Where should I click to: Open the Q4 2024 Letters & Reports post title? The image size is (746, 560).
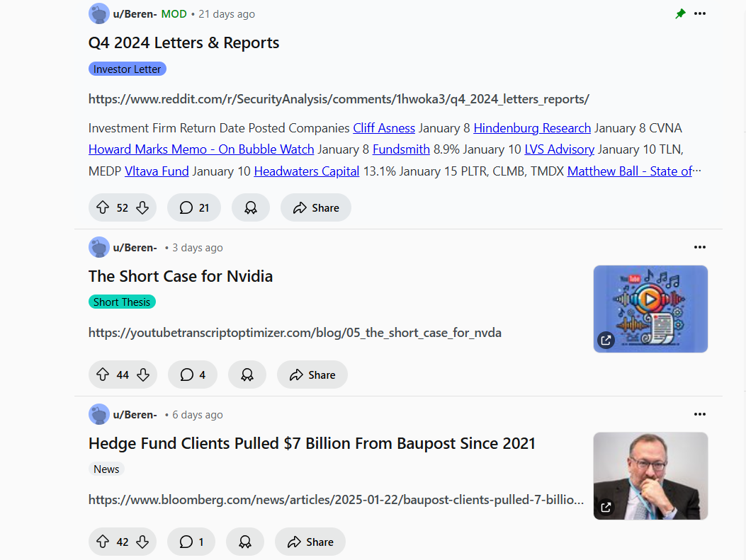point(183,42)
